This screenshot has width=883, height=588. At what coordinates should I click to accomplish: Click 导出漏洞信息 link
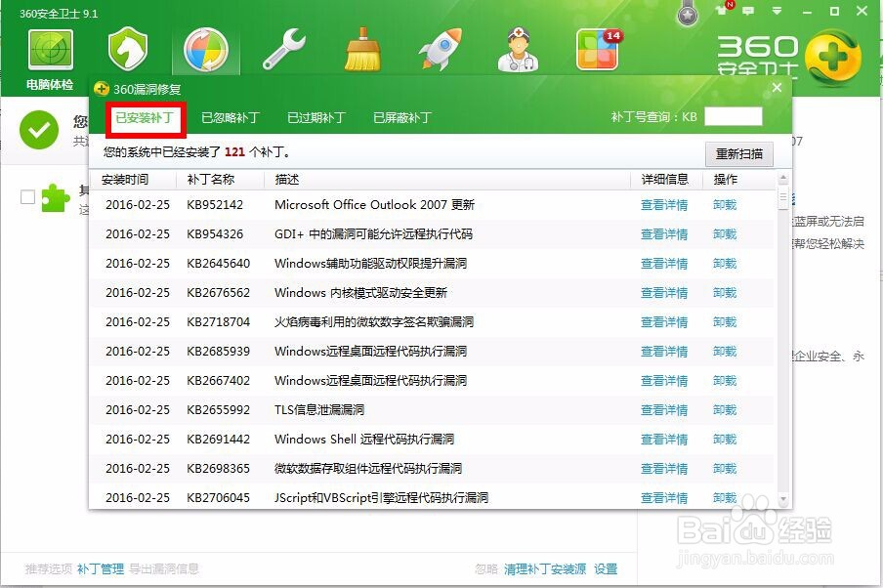point(164,568)
